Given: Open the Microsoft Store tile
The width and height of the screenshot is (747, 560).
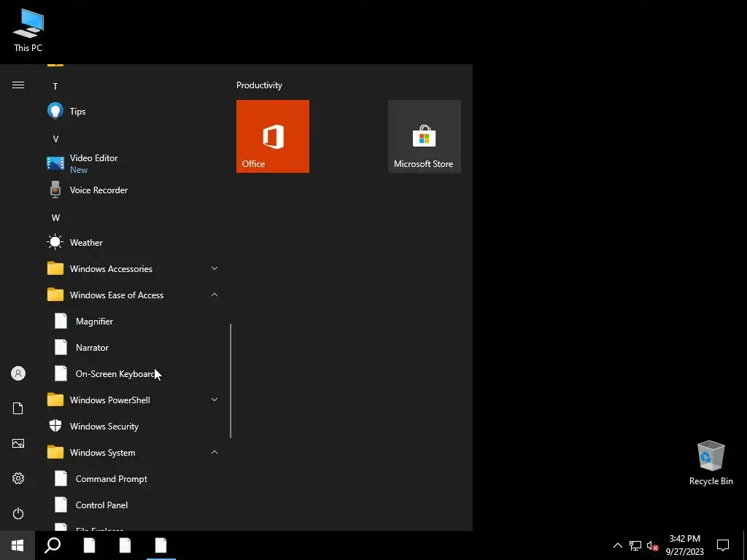Looking at the screenshot, I should pos(425,136).
